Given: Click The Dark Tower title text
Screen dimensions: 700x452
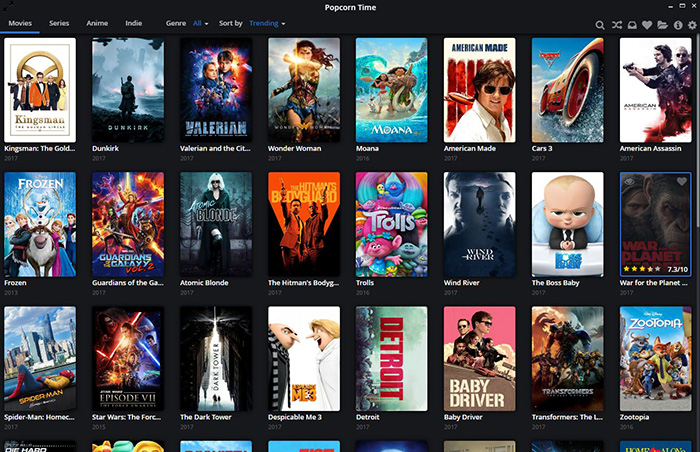Looking at the screenshot, I should [206, 417].
